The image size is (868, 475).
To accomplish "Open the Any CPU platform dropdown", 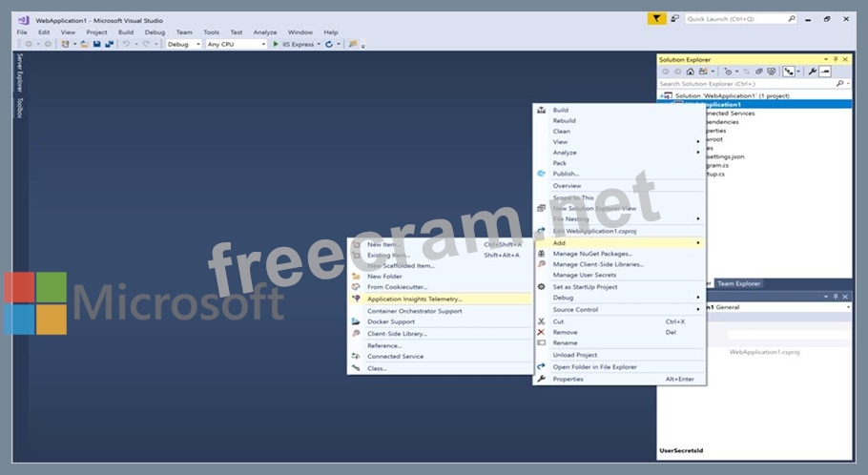I will click(x=237, y=44).
